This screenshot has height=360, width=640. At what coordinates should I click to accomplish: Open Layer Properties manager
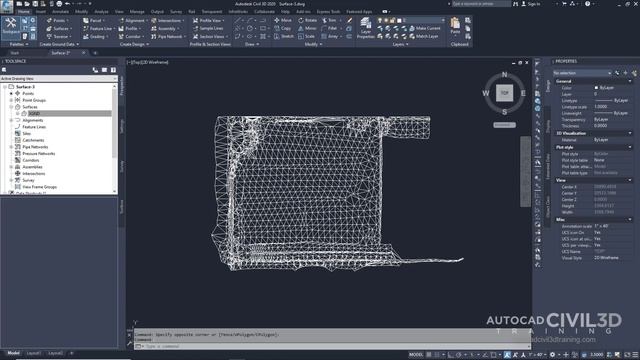(x=365, y=28)
